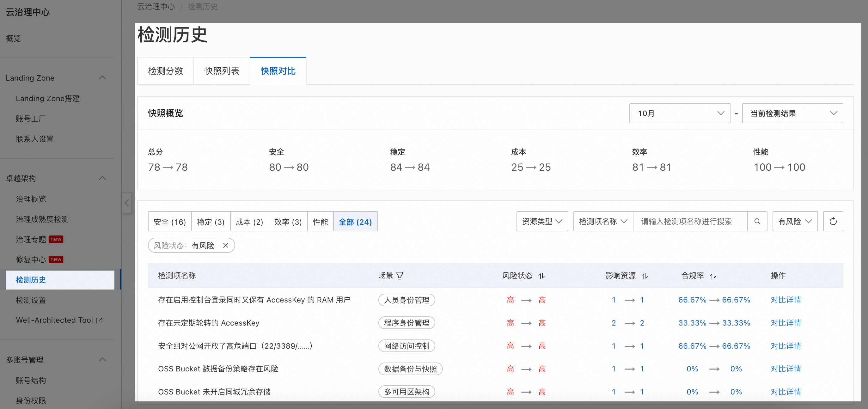Open the 10月 snapshot dropdown

pyautogui.click(x=679, y=113)
